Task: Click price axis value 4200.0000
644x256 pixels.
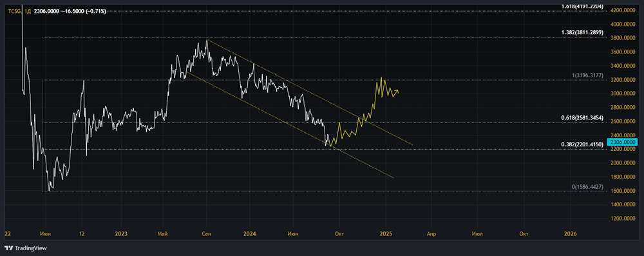Action: 623,10
